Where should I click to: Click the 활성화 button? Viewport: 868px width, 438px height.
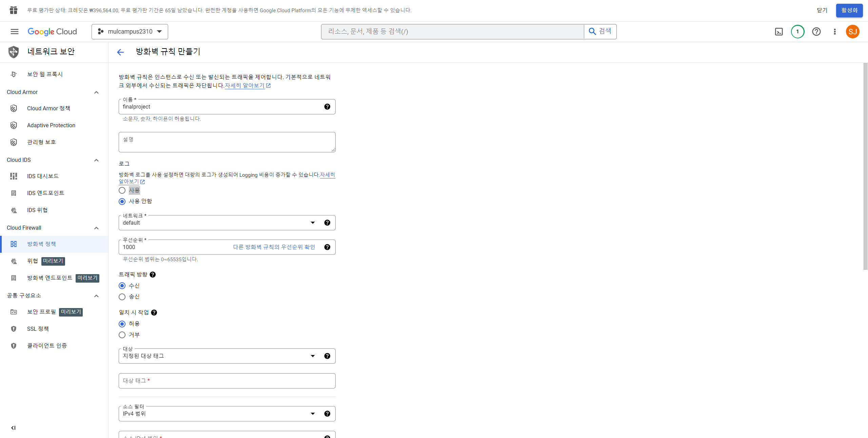pos(849,11)
